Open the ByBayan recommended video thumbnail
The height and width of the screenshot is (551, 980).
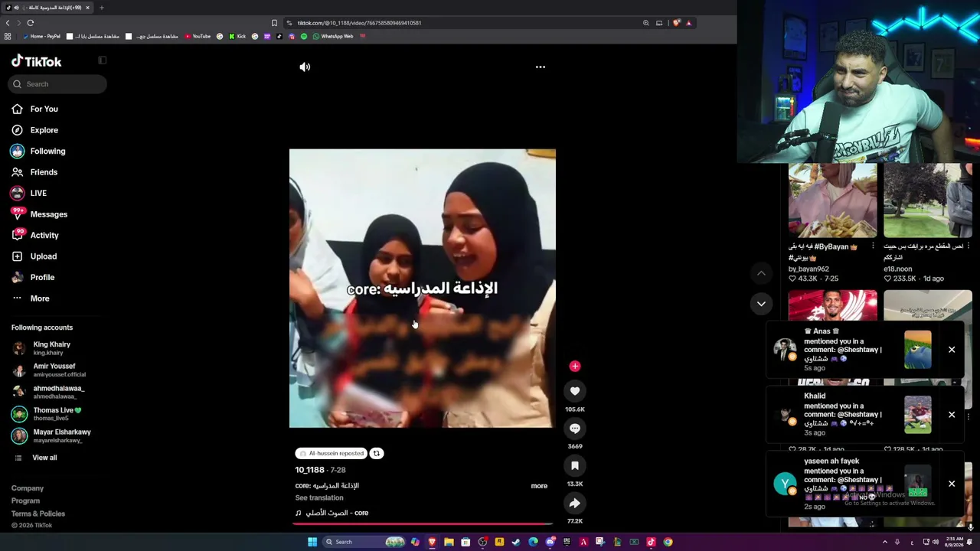[832, 201]
